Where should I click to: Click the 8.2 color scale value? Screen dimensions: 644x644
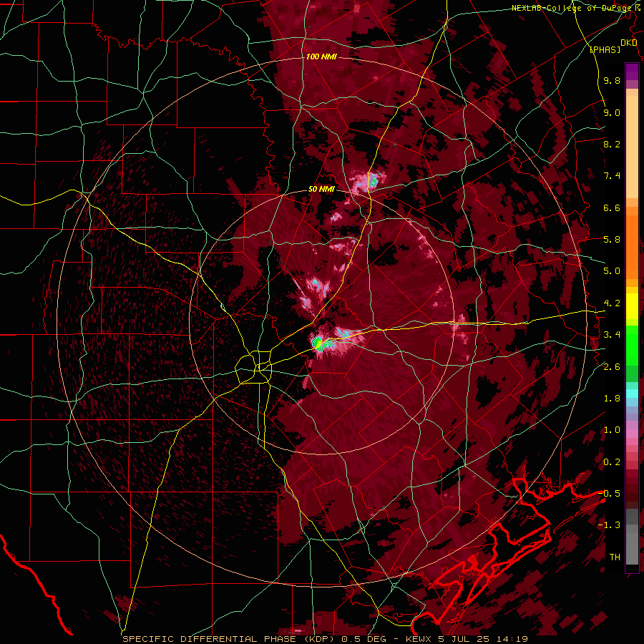point(612,144)
